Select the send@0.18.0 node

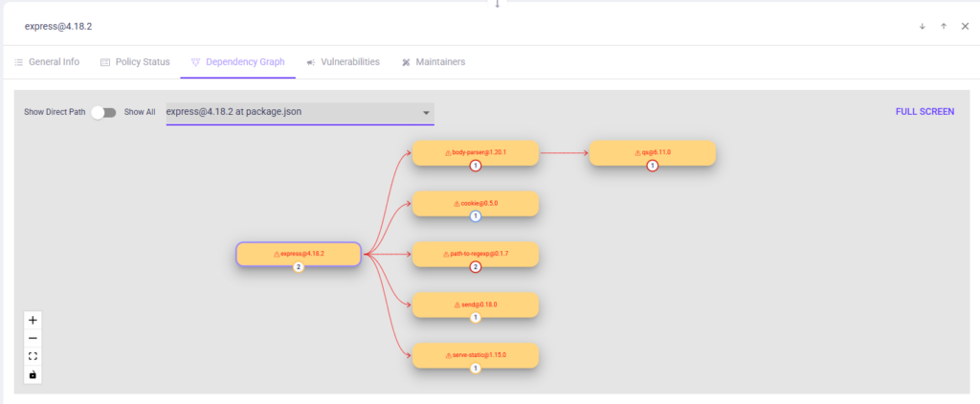pos(475,304)
